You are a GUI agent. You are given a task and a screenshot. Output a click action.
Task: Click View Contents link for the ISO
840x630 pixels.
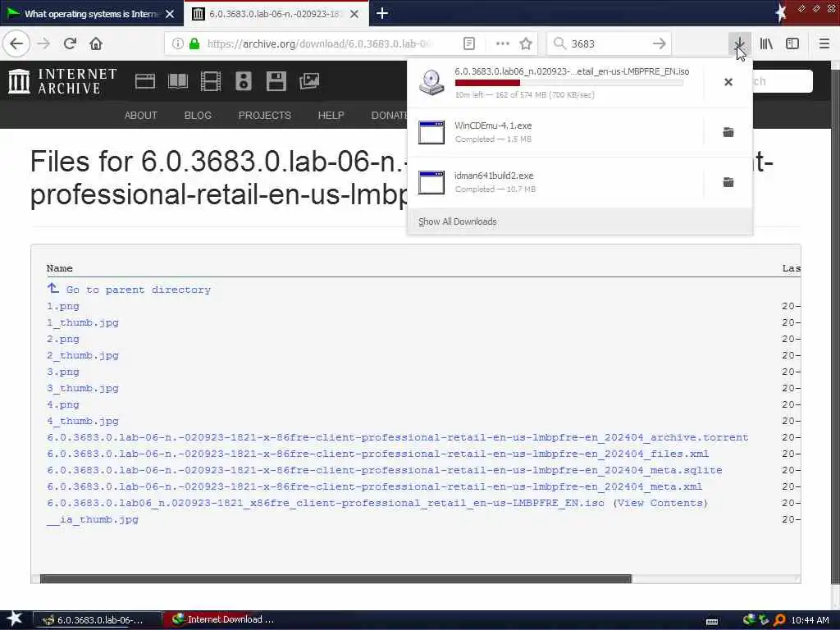660,503
